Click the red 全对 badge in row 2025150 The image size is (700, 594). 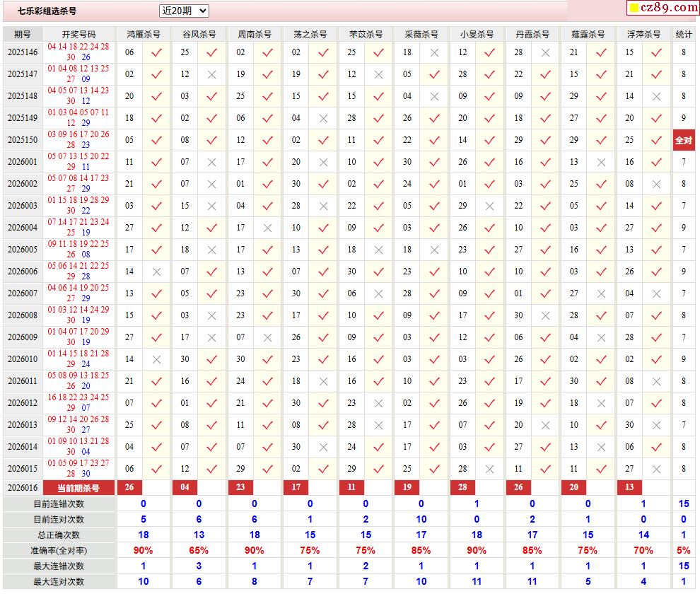[684, 140]
